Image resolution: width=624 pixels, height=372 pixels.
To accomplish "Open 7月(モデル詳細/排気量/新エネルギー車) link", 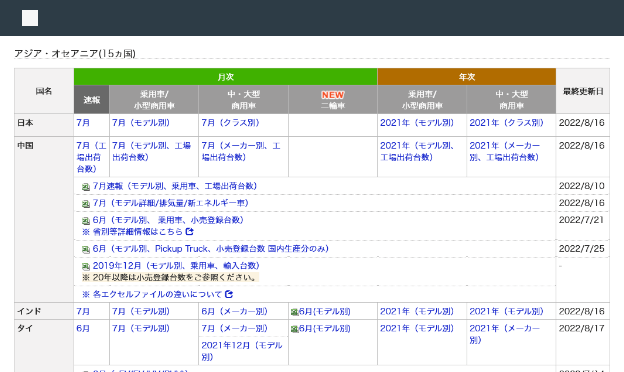I will point(171,203).
